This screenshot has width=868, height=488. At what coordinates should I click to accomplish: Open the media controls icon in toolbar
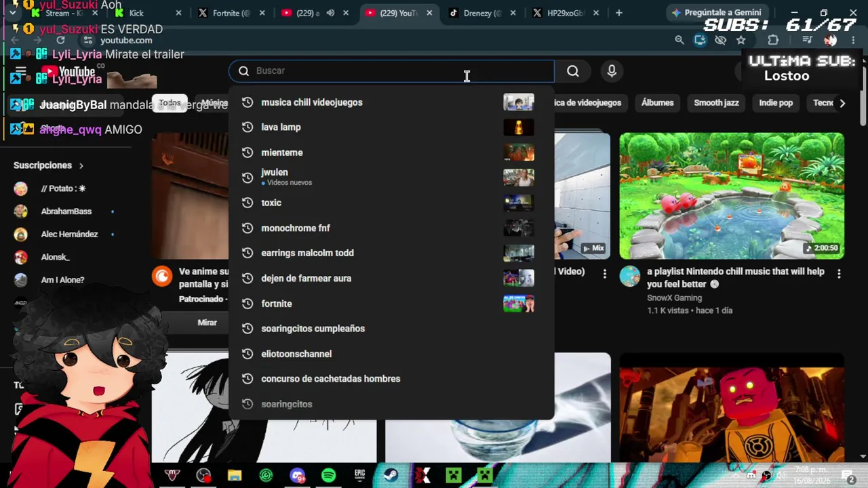click(x=807, y=41)
